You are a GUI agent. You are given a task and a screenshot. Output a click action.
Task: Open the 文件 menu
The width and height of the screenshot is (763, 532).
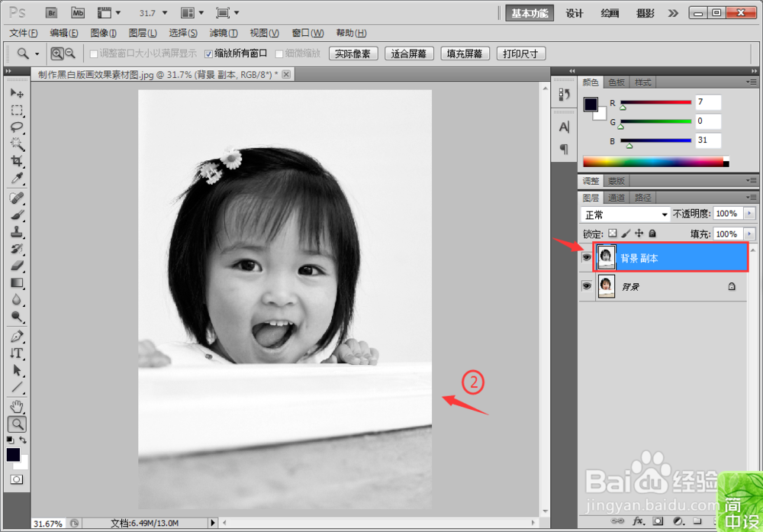24,33
